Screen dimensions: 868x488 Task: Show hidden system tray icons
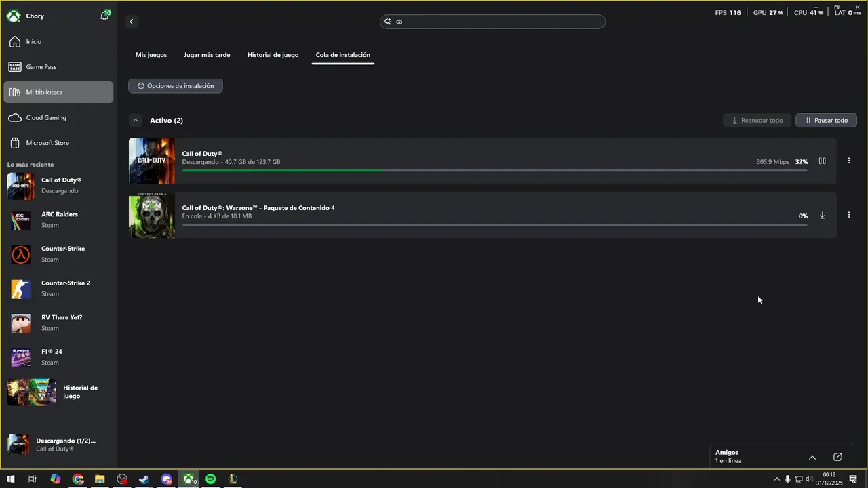click(776, 479)
